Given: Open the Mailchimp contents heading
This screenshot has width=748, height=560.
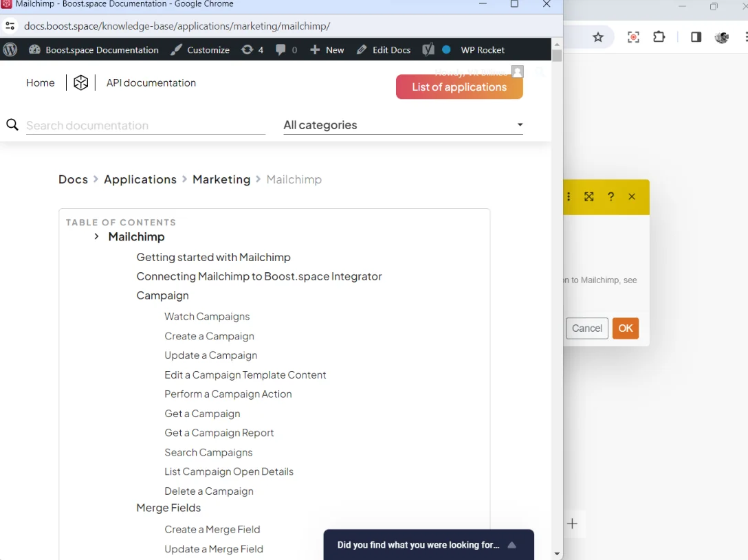Looking at the screenshot, I should pos(136,237).
